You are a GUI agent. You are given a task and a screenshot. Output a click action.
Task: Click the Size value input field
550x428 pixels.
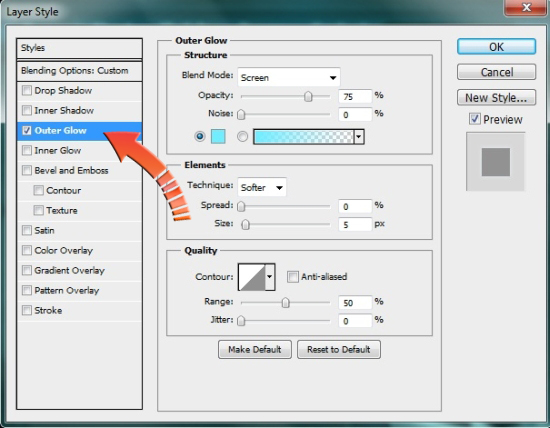355,224
